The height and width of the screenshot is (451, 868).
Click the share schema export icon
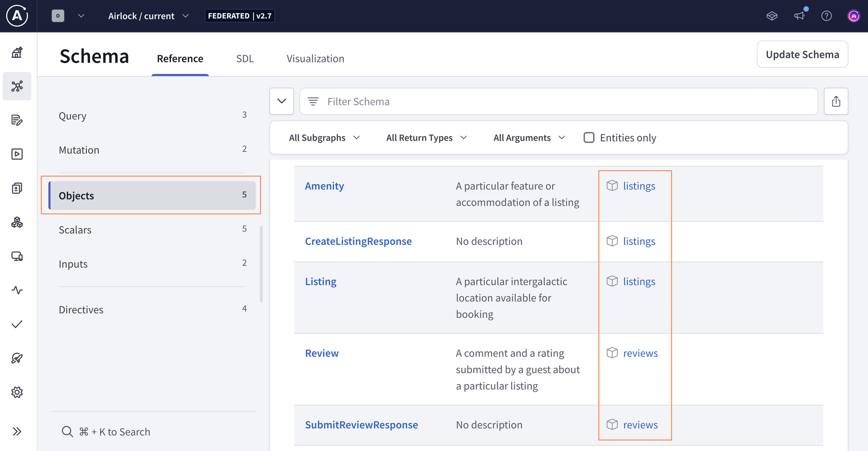click(x=836, y=101)
